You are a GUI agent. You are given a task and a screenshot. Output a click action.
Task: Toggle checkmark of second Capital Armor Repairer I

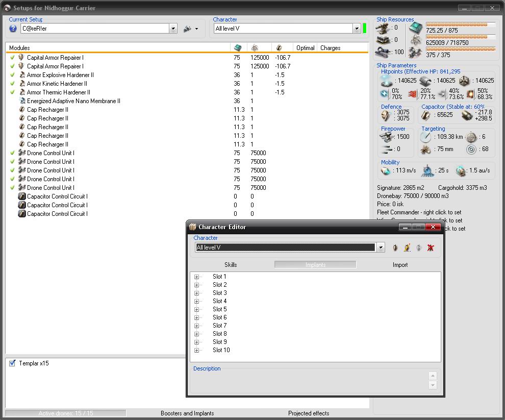coord(12,66)
